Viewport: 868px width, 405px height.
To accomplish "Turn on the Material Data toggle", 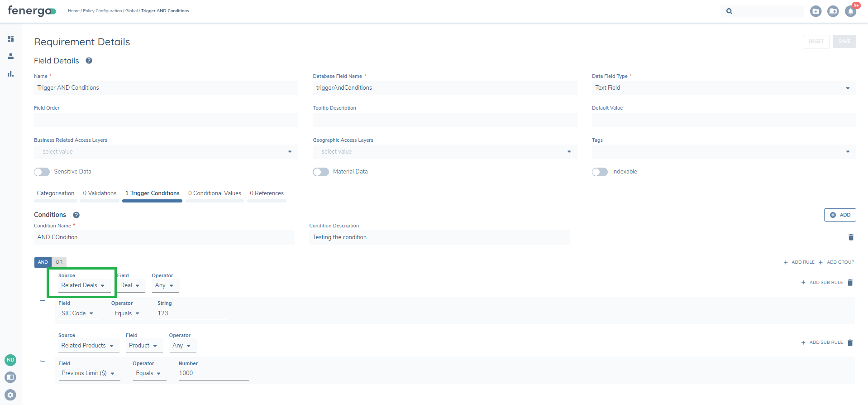I will coord(321,172).
